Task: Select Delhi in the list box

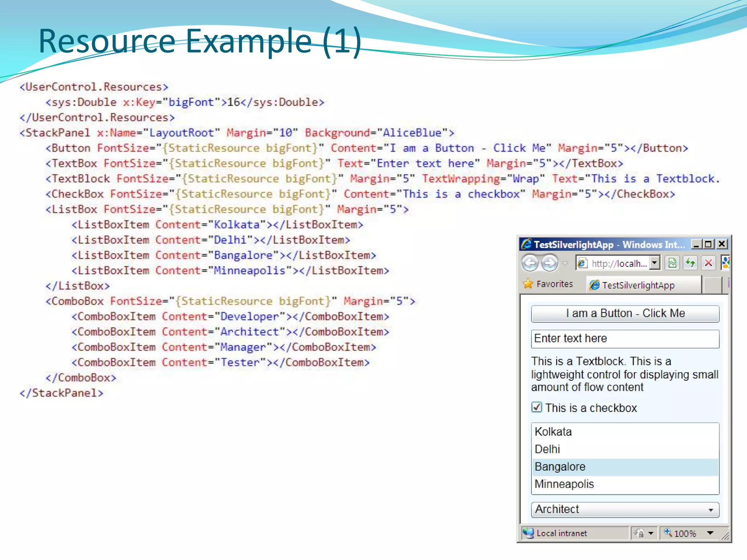Action: click(x=625, y=450)
